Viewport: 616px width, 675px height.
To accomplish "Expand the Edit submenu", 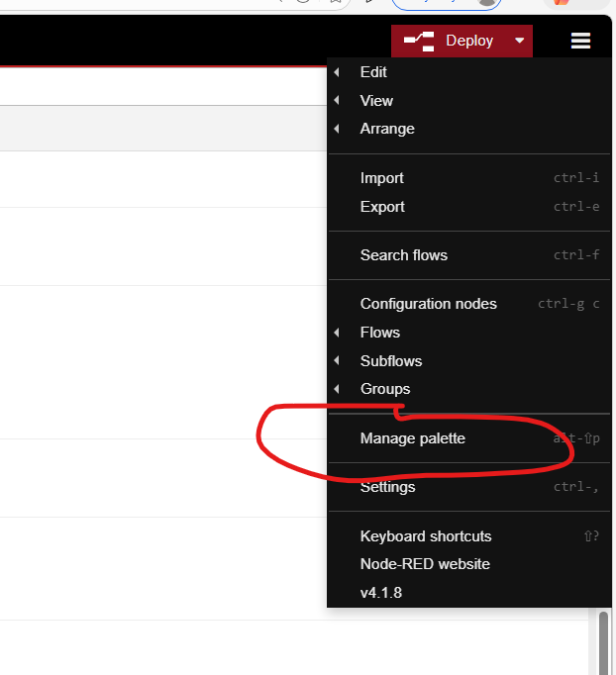I will (x=373, y=72).
